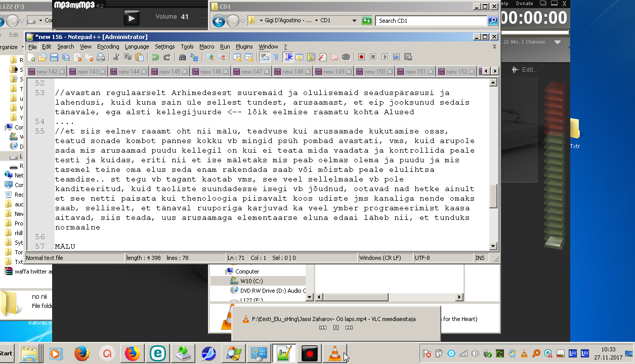Click the Search CD1 input field

click(x=432, y=21)
